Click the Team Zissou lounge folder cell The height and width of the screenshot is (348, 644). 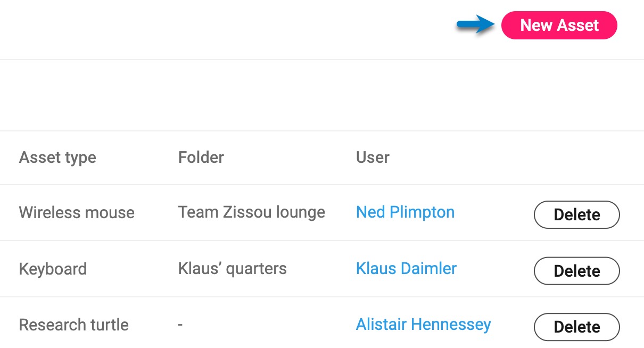coord(251,212)
